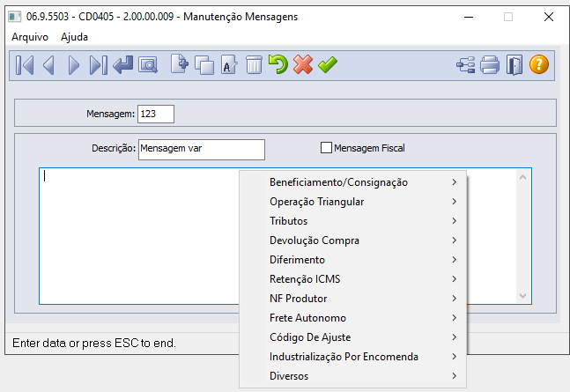The height and width of the screenshot is (392, 570).
Task: Open the related-records tree icon
Action: click(466, 65)
